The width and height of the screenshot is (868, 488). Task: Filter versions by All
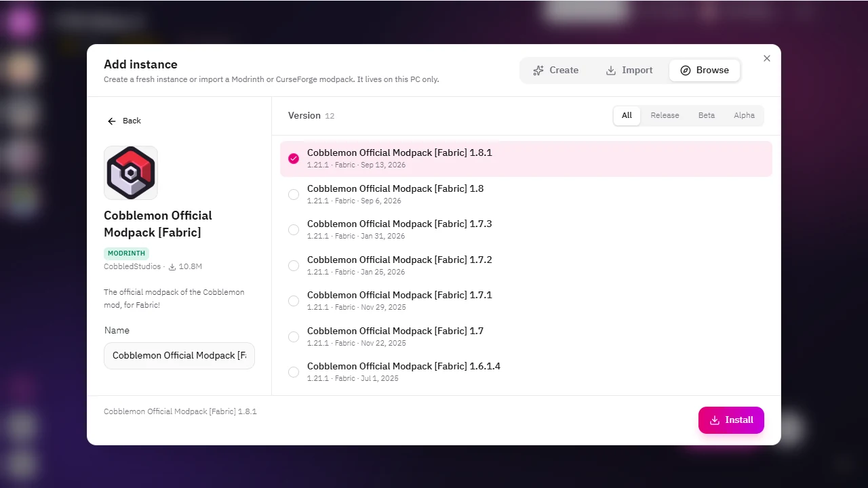pyautogui.click(x=627, y=115)
